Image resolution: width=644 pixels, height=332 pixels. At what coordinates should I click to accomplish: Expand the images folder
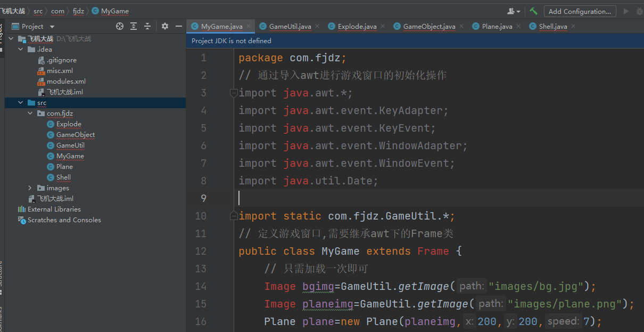click(x=30, y=188)
